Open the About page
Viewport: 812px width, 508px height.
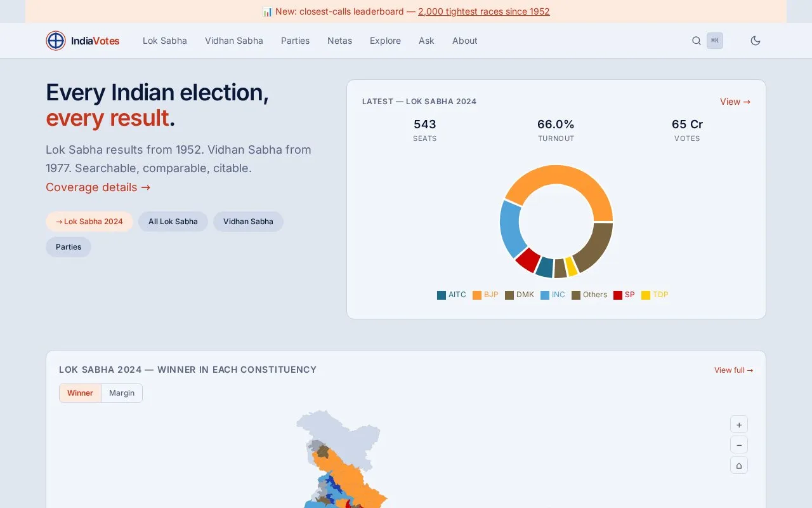(x=465, y=41)
